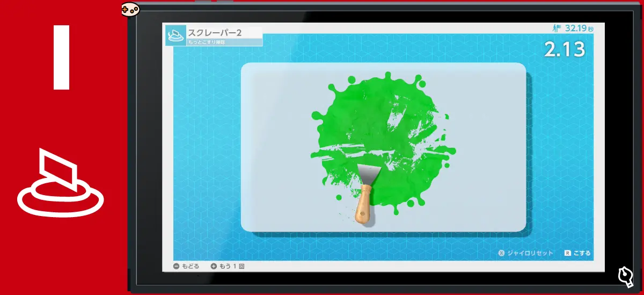Select the こする scrub action
Image resolution: width=644 pixels, height=295 pixels.
(x=581, y=253)
